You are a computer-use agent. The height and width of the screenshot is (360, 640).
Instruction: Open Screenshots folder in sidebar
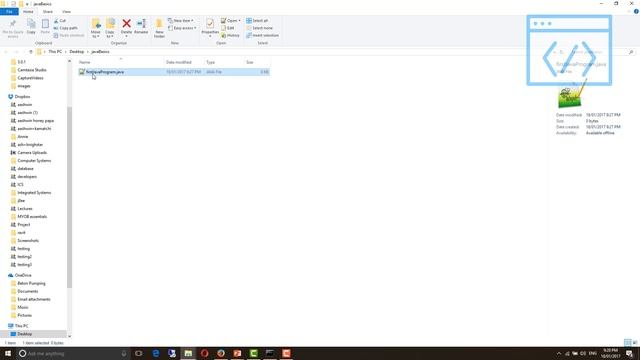[x=28, y=241]
